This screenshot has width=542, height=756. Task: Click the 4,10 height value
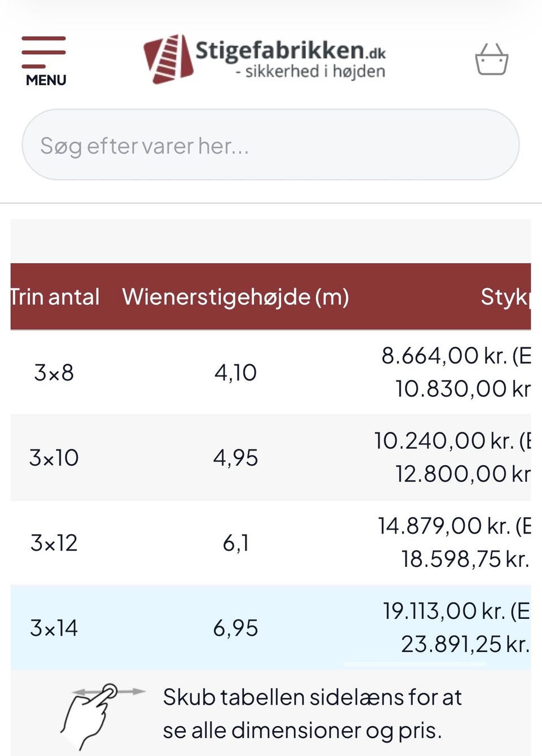[235, 373]
